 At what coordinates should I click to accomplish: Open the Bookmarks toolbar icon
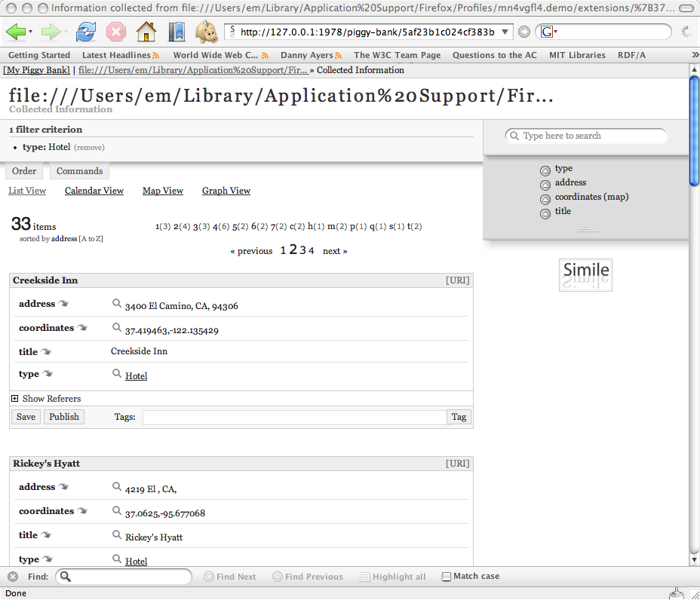[x=176, y=32]
